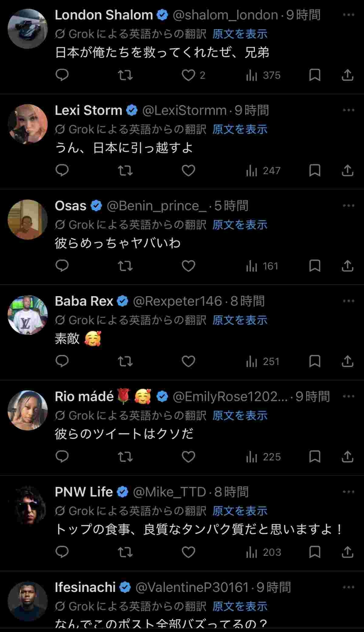
Task: Like London Shalom's post
Action: click(188, 75)
